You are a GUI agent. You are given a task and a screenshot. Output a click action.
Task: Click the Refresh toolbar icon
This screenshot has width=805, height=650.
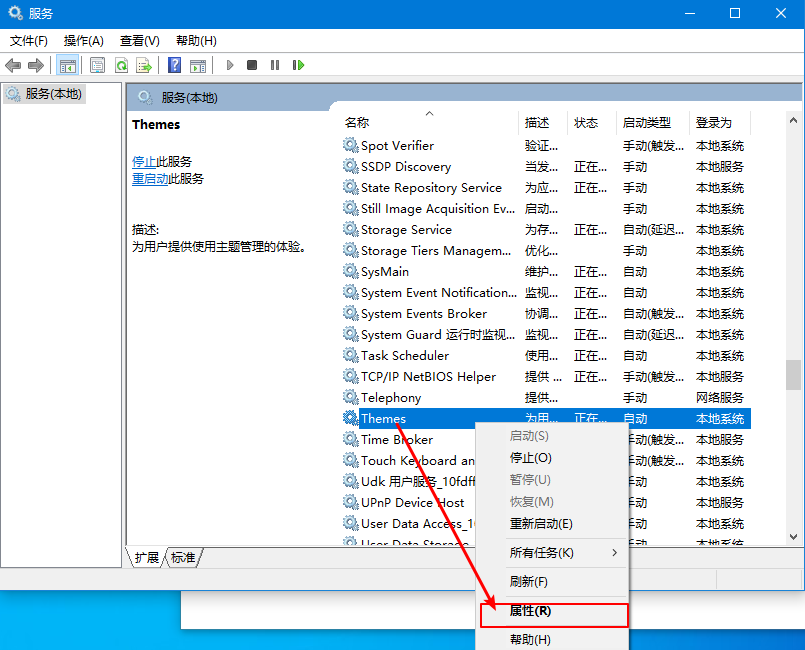[121, 65]
